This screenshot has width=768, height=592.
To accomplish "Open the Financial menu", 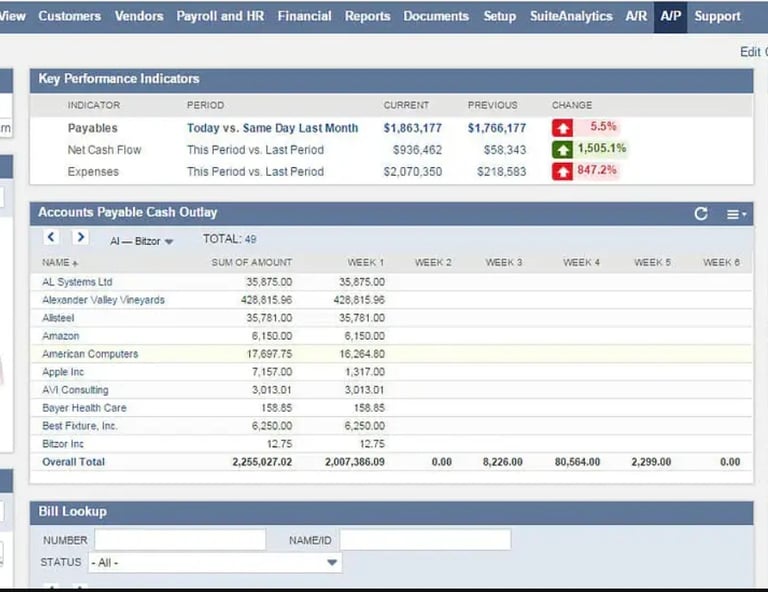I will click(304, 16).
